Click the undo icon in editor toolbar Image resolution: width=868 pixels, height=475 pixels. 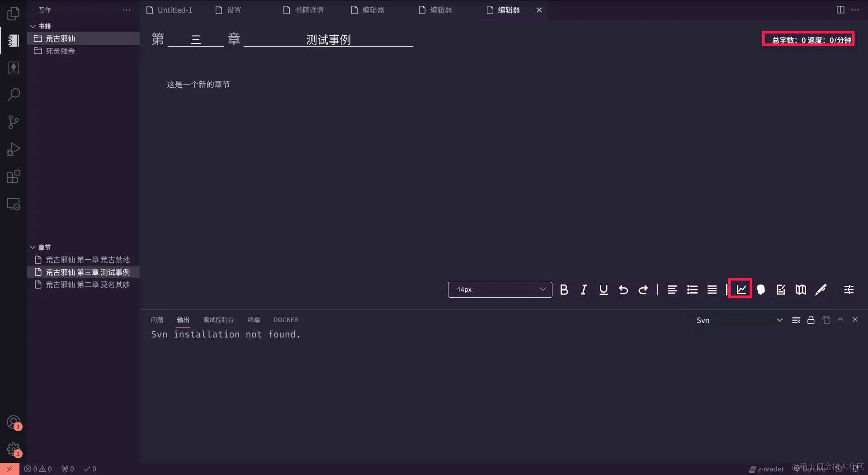[x=623, y=290]
